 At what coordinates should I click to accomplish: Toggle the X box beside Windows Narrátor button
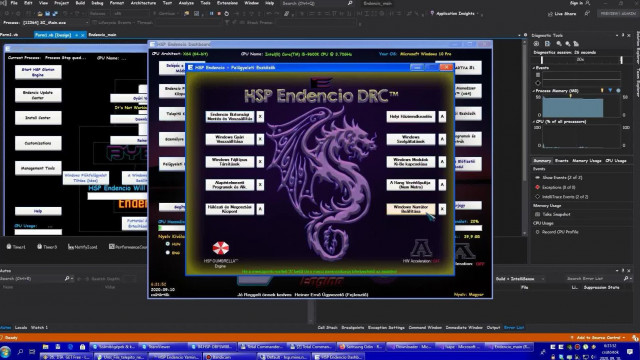(442, 209)
